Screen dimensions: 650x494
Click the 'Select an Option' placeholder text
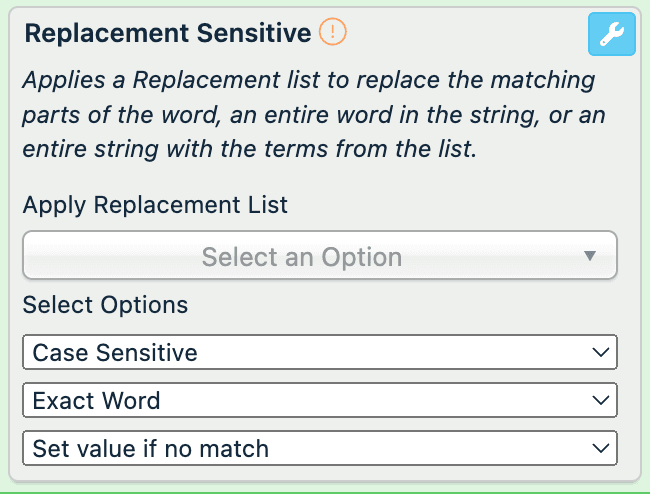click(301, 257)
